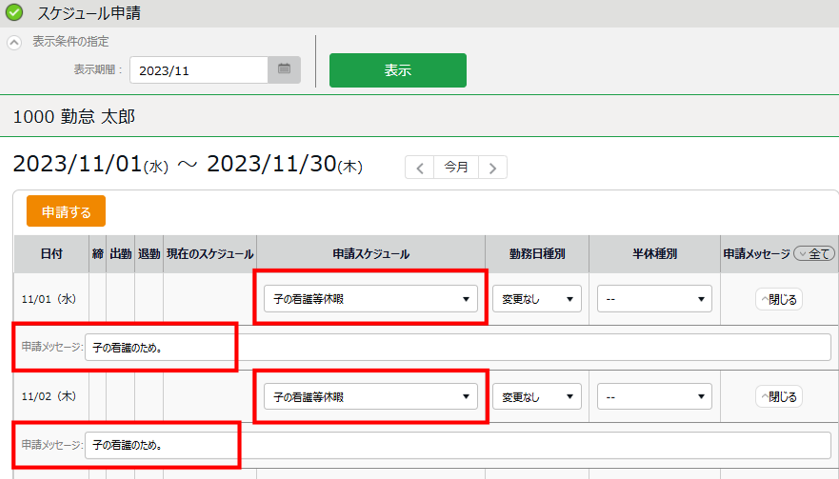Toggle 閉じる for the 11/01 message

pyautogui.click(x=779, y=298)
